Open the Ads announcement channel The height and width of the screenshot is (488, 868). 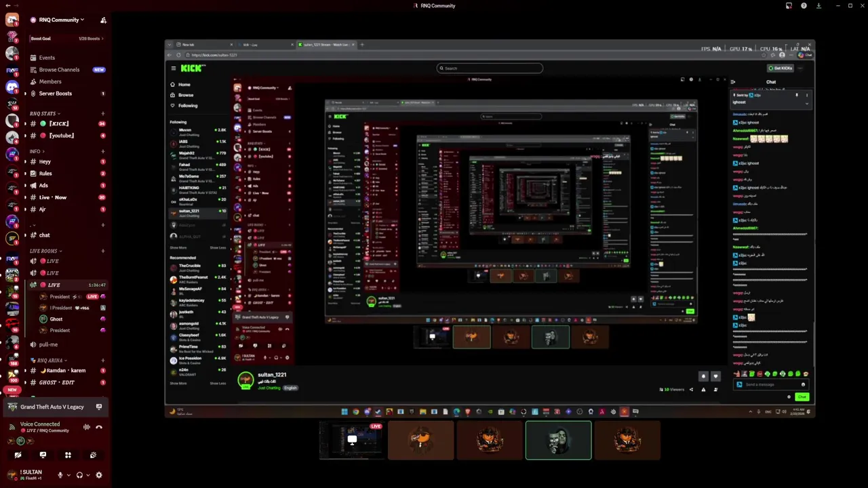66,185
